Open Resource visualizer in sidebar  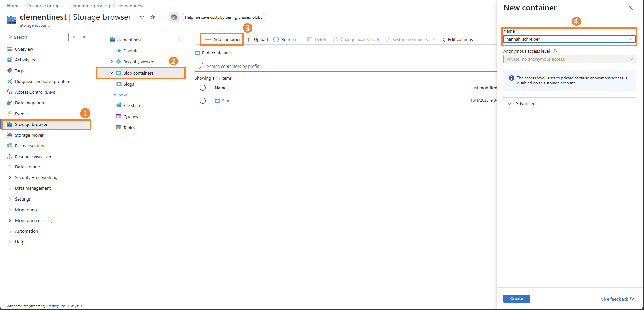[x=33, y=157]
